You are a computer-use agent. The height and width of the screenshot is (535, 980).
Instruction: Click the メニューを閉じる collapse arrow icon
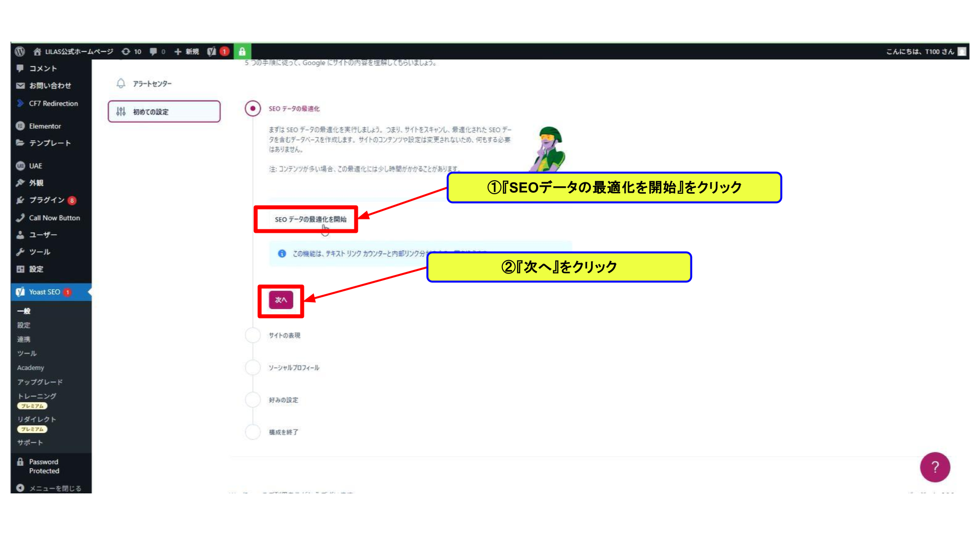click(20, 488)
